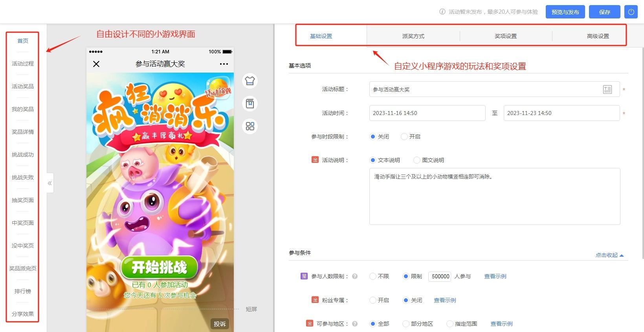Click the red 金 badge beside 粉丝专属
Viewport: 644px width, 332px height.
click(x=315, y=300)
